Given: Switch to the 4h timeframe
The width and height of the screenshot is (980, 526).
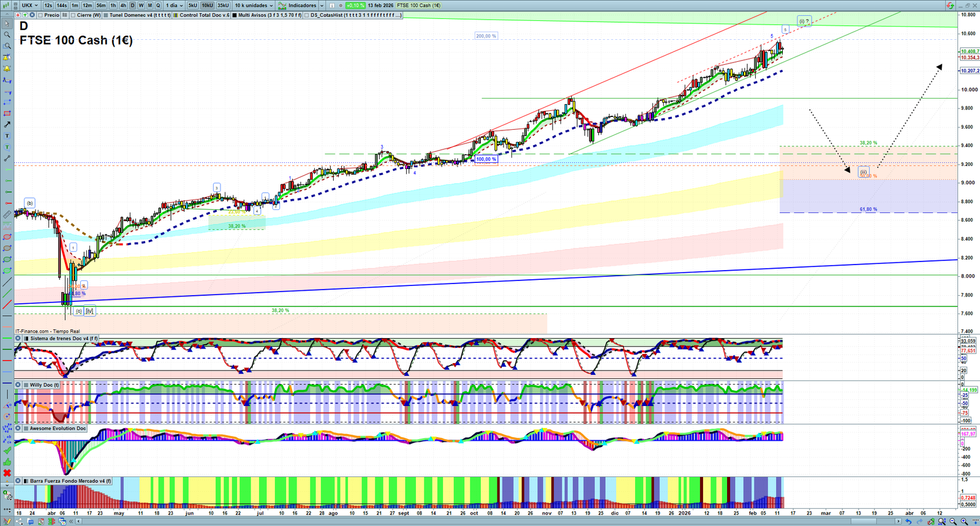Looking at the screenshot, I should point(123,6).
